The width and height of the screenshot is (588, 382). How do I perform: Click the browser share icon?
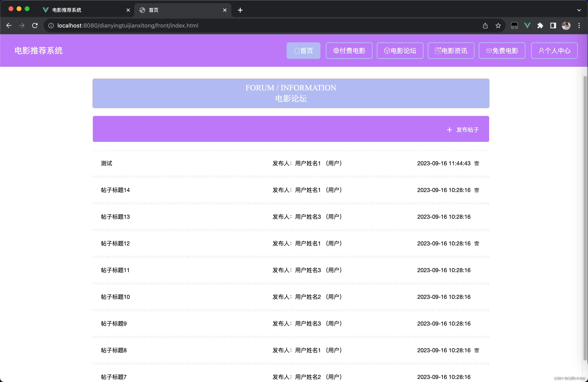[485, 25]
